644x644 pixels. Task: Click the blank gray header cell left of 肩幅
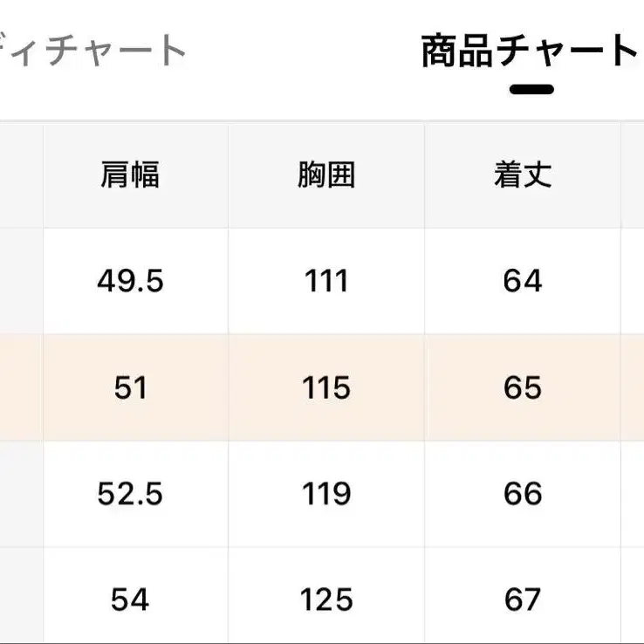(x=21, y=175)
